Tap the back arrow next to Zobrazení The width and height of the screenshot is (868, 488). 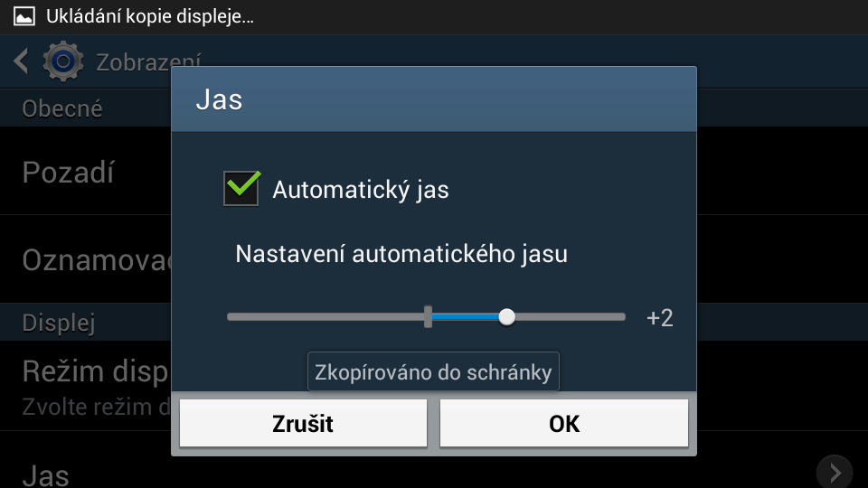pos(21,61)
